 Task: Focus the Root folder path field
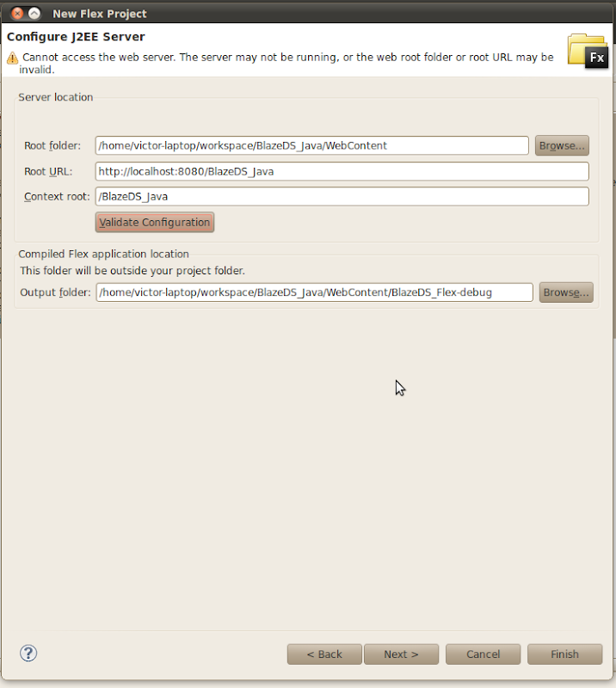click(311, 145)
